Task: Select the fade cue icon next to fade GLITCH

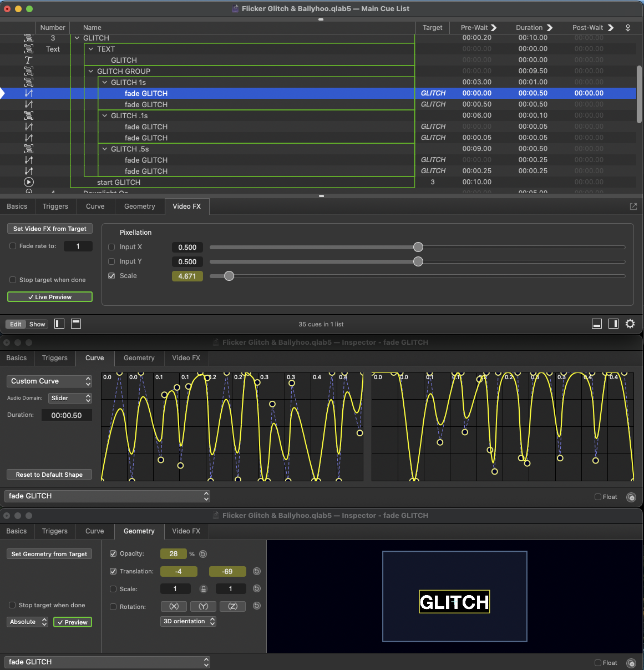Action: pyautogui.click(x=28, y=93)
